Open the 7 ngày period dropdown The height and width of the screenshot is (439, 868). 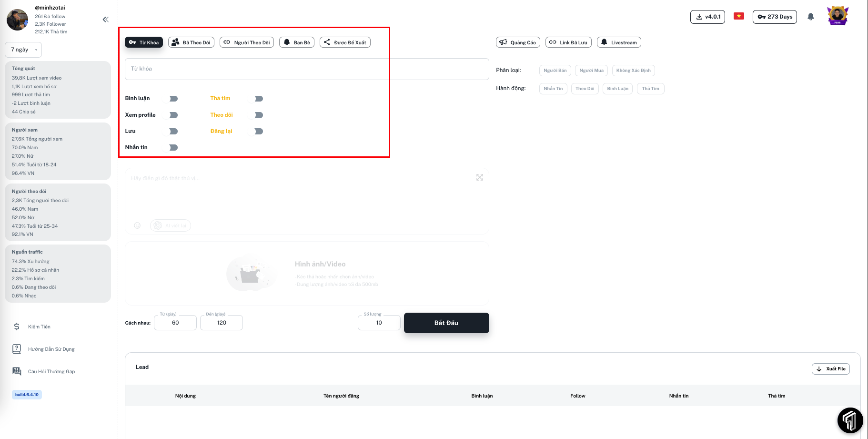tap(23, 50)
